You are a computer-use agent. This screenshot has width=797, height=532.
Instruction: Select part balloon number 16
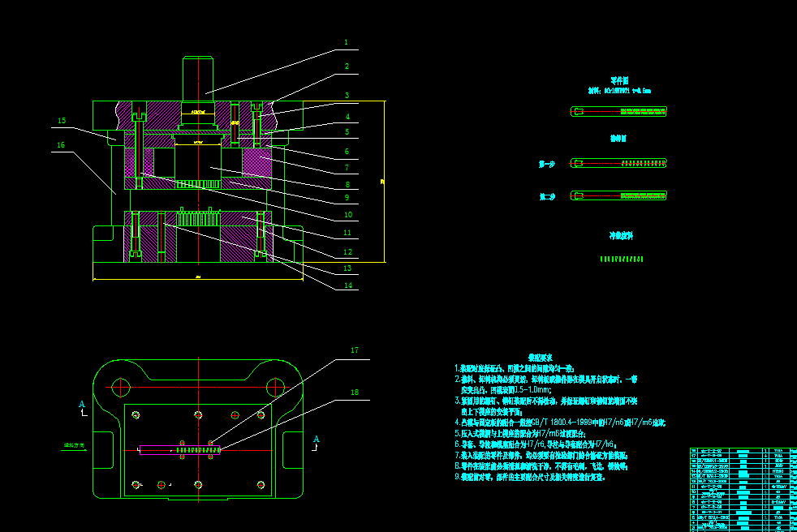coord(61,145)
